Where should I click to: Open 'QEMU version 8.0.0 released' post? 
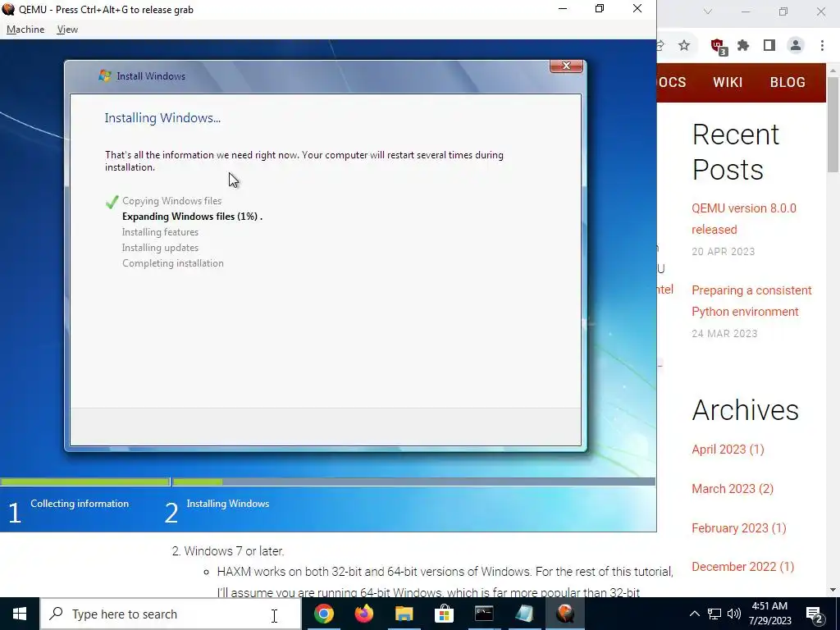[743, 218]
